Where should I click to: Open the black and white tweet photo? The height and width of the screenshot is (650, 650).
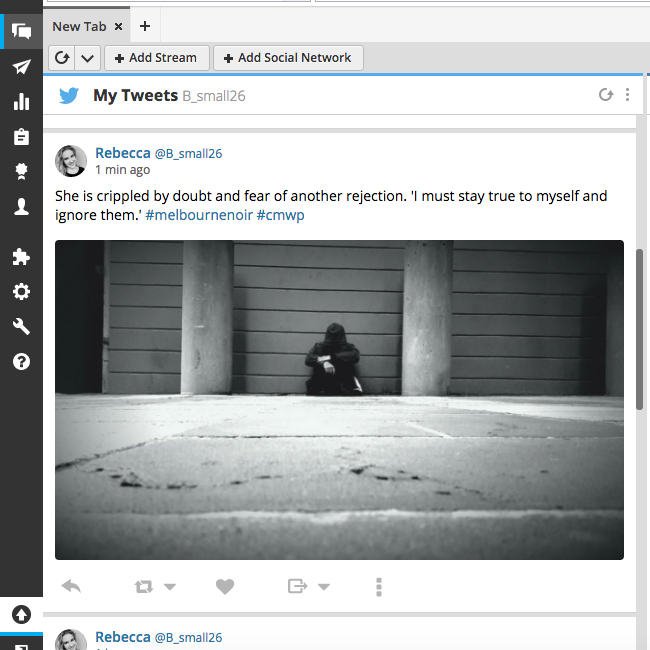pos(339,399)
